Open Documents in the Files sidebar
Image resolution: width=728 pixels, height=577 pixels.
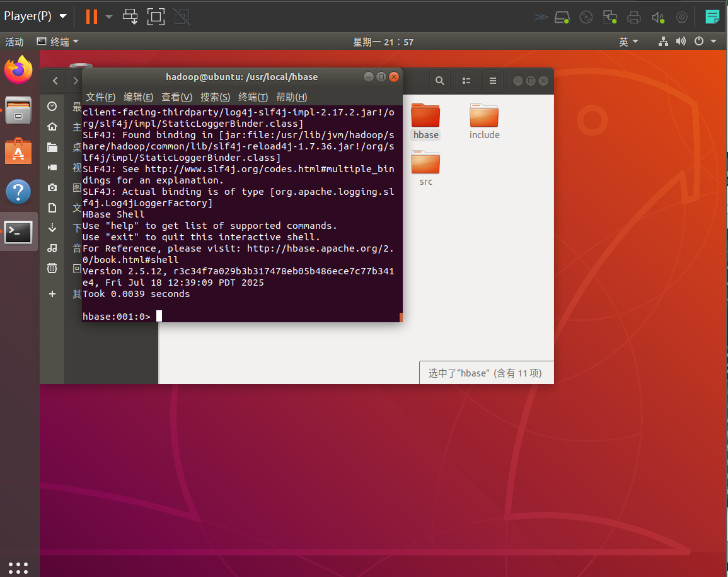pos(52,207)
